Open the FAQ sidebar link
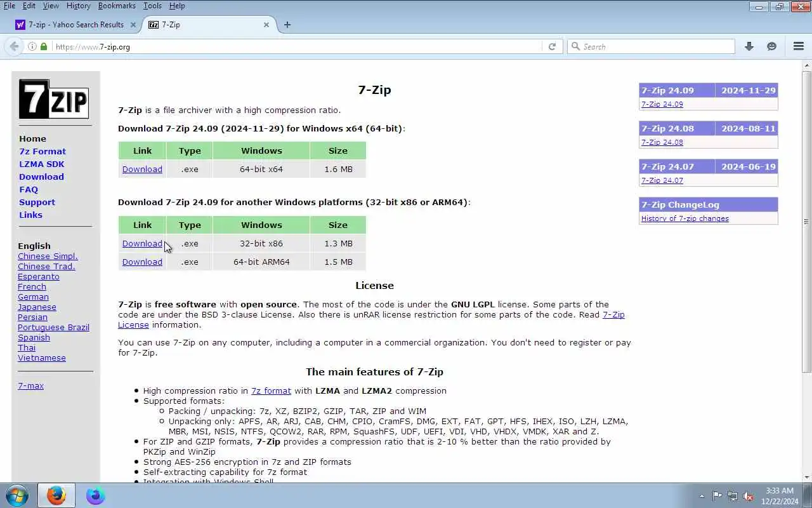 click(x=29, y=189)
